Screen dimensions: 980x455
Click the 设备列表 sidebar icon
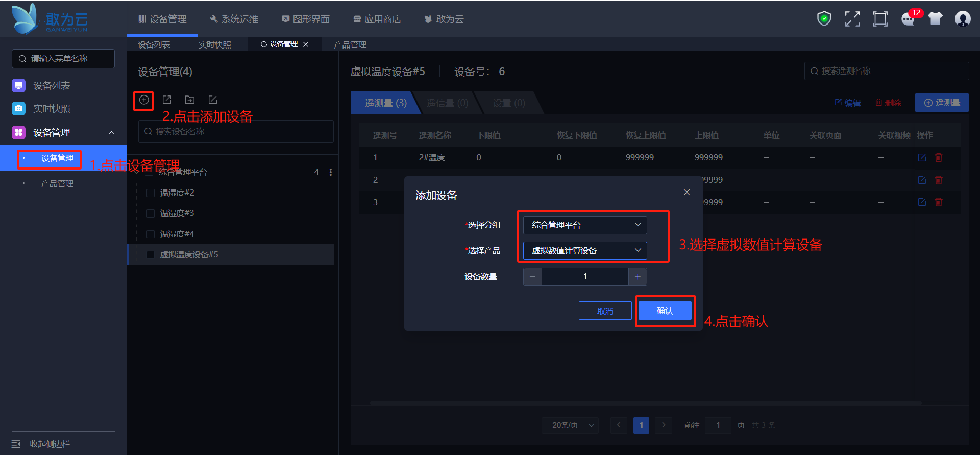point(19,85)
